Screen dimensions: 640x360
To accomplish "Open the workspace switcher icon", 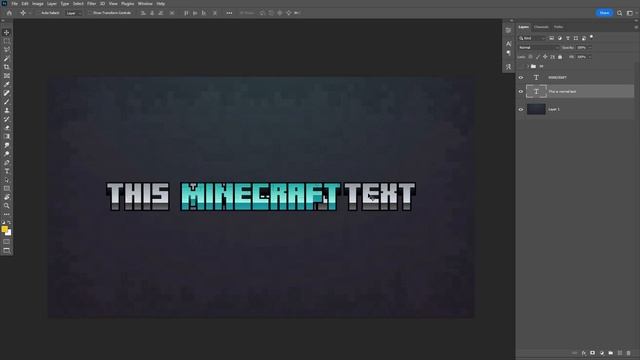I will [630, 13].
